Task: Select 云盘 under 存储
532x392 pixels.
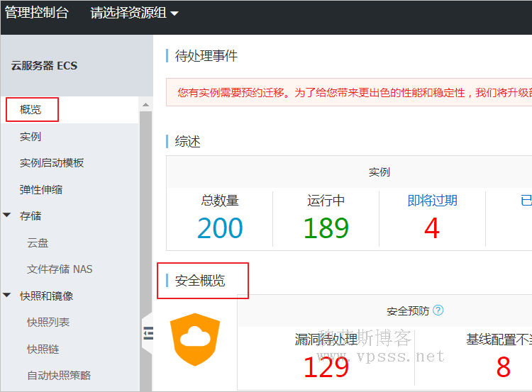Action: [38, 242]
